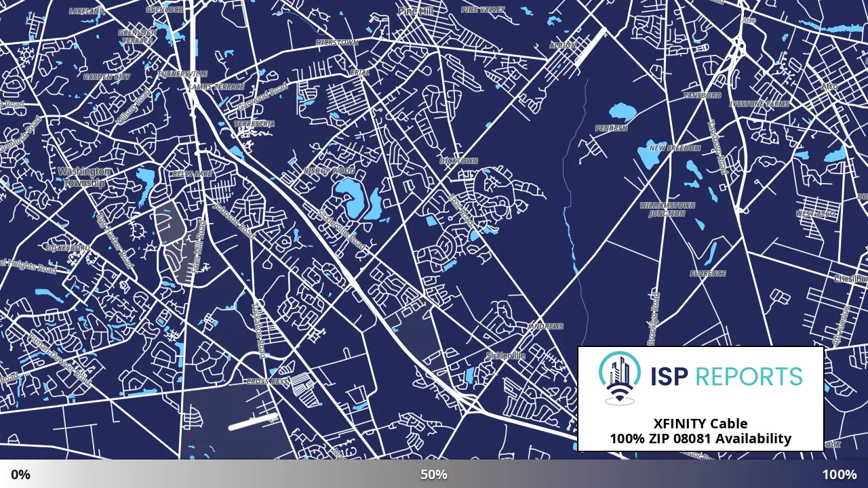Select the "LAMBS TERRACE" label
The image size is (868, 488).
216,87
